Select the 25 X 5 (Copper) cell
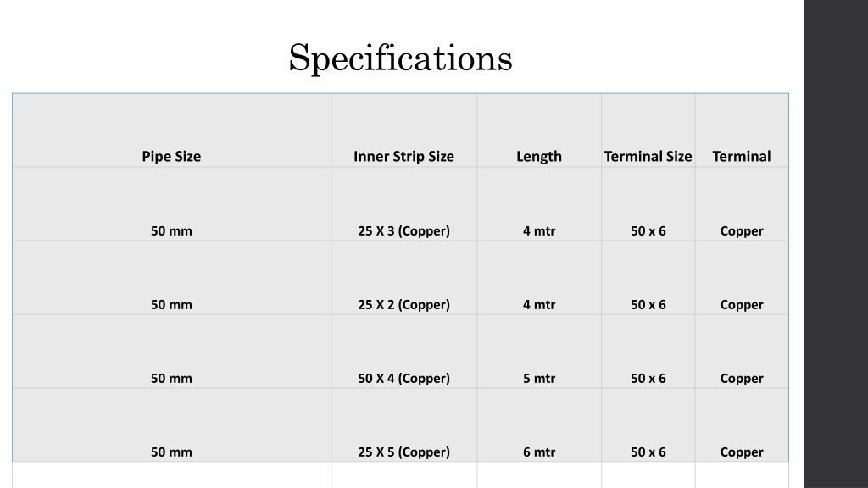868x488 pixels. coord(404,425)
